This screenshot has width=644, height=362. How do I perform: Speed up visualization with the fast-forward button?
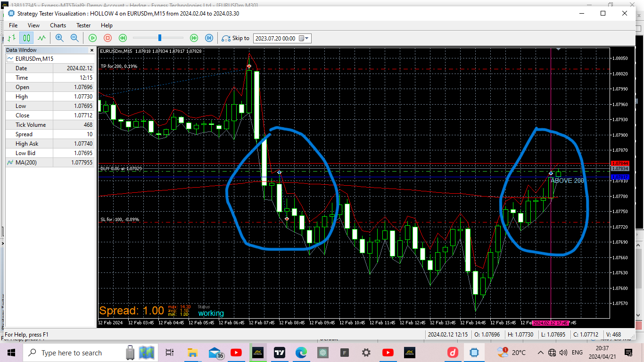pos(194,38)
